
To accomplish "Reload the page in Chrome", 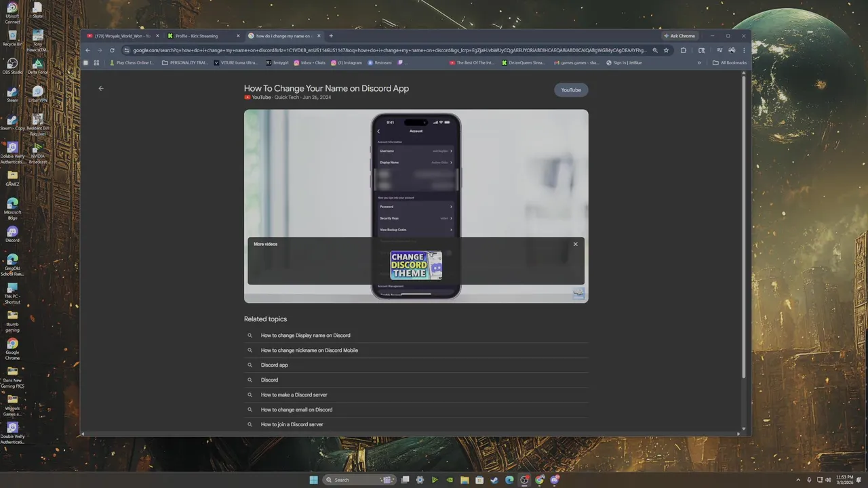I will (x=112, y=50).
